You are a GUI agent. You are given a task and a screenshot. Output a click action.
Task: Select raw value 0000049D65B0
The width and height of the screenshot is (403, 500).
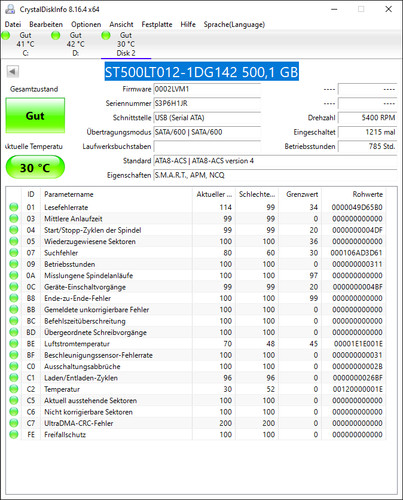[x=357, y=207]
